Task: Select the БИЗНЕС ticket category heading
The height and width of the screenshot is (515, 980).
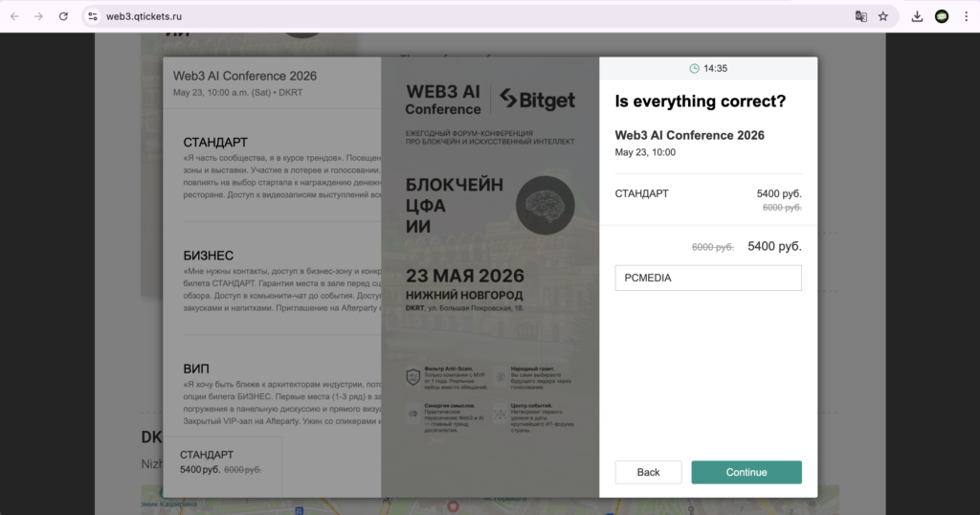Action: point(208,256)
